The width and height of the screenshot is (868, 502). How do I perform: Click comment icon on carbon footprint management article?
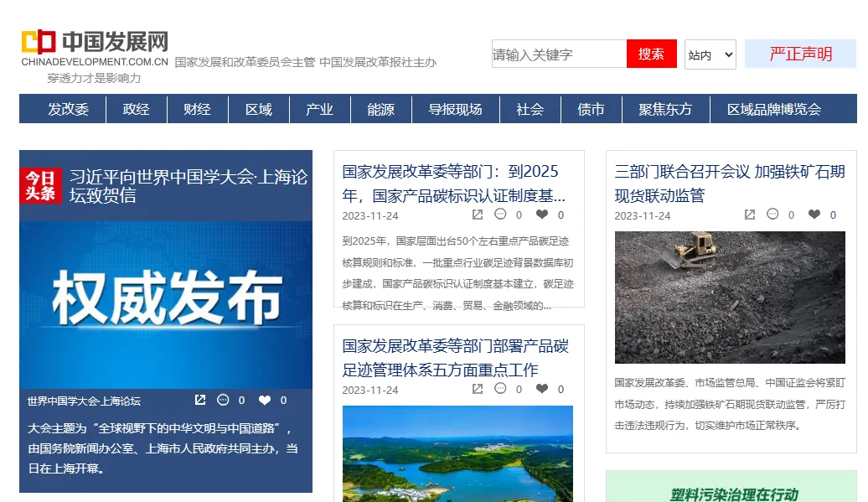pos(500,389)
